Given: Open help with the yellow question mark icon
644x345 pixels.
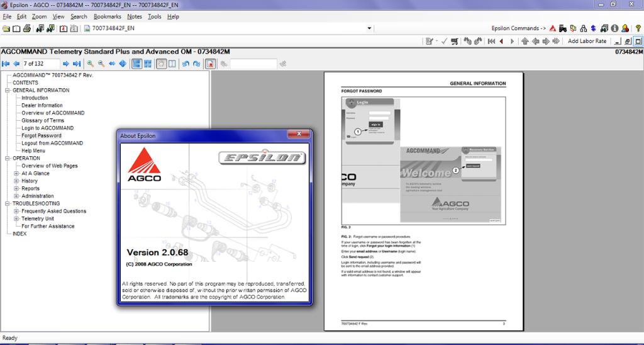Looking at the screenshot, I should pos(638,28).
